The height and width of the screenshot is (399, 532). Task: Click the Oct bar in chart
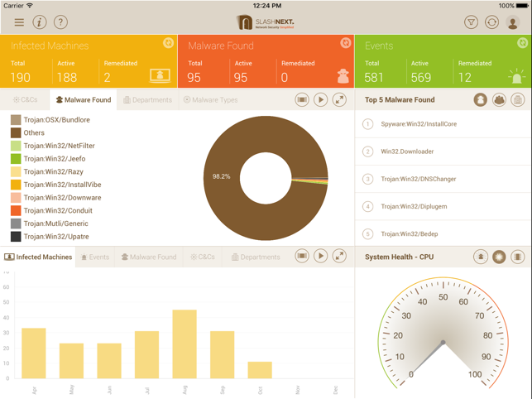coord(260,370)
